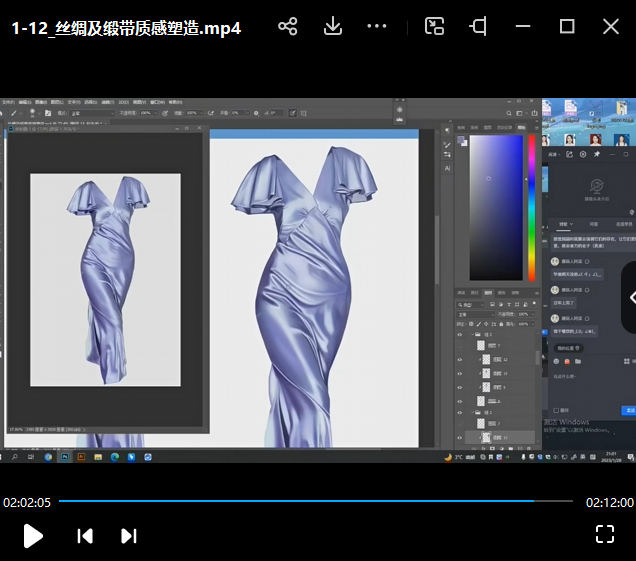Click the icon left of minimize button
The width and height of the screenshot is (636, 561).
[478, 27]
